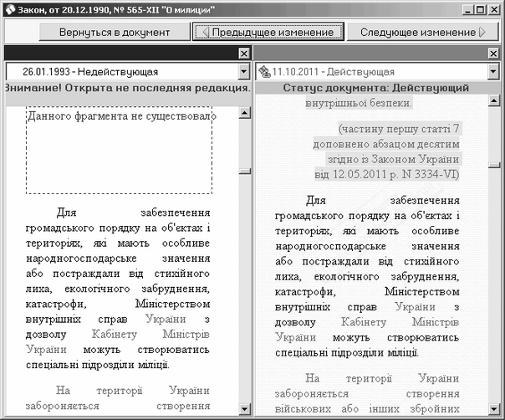
Task: Click left pane scrollbar down arrow
Action: 245,409
